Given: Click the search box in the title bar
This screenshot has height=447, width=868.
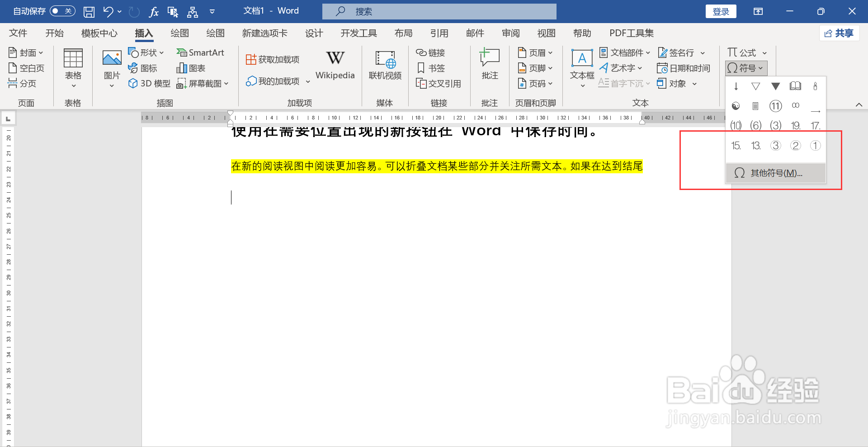Looking at the screenshot, I should tap(439, 11).
